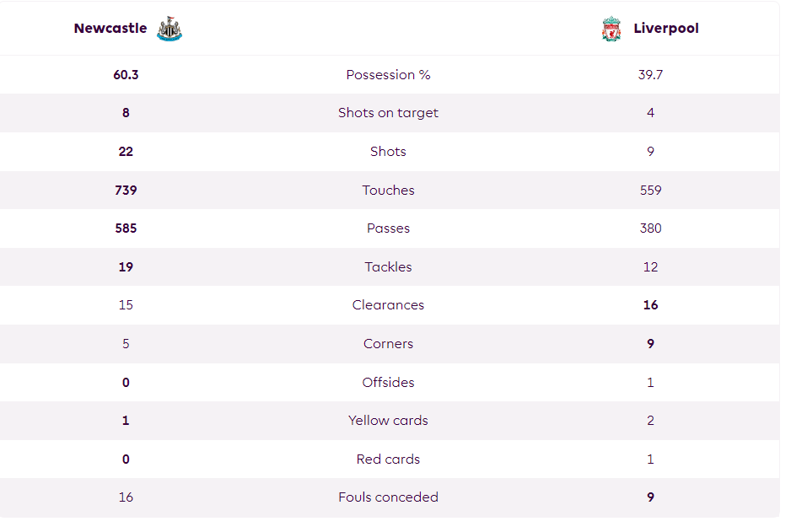Click Liverpool's 39.7 possession value

click(650, 75)
